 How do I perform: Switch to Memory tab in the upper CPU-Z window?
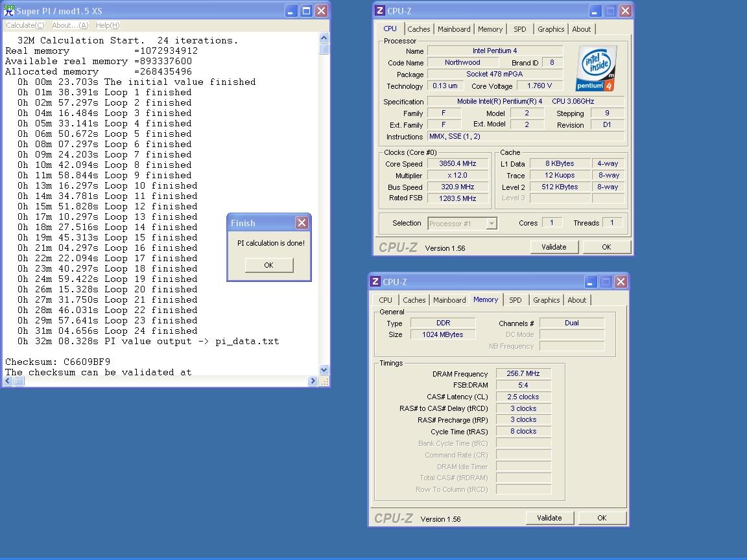point(490,29)
